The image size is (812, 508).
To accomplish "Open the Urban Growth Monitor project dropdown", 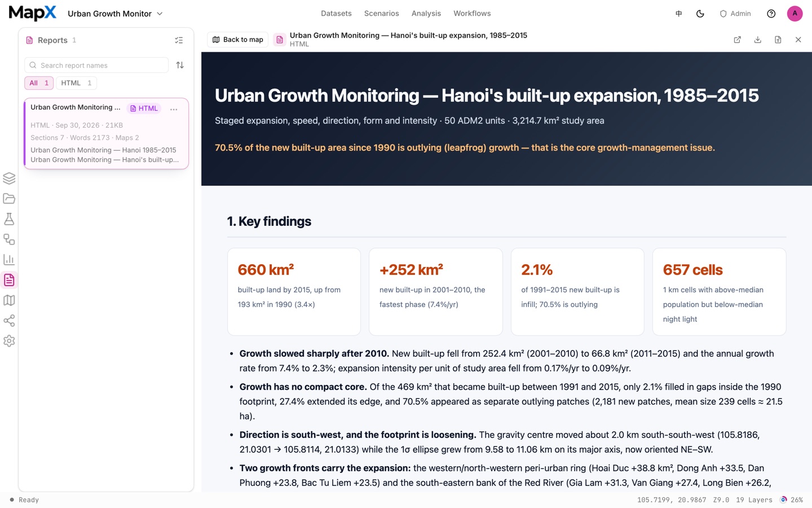I will click(116, 14).
